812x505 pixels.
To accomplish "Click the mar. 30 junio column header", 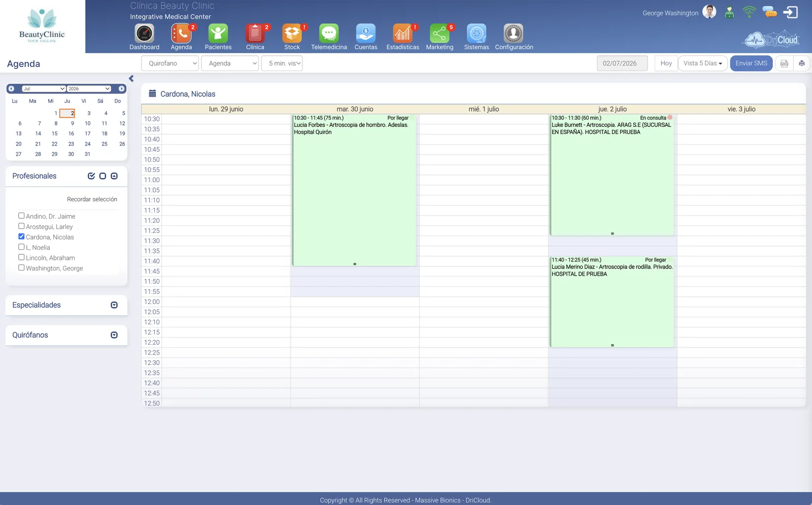I will pos(355,109).
